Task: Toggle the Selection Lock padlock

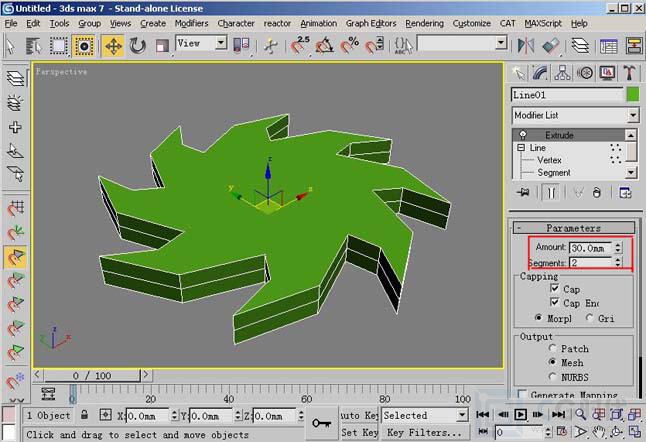Action: 84,415
